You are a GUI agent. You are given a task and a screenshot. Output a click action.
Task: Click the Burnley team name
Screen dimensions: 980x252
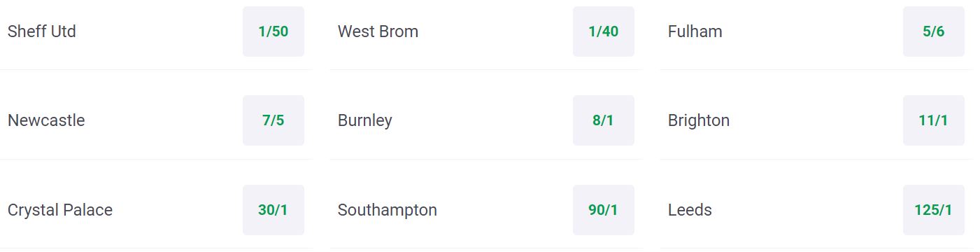pos(365,120)
